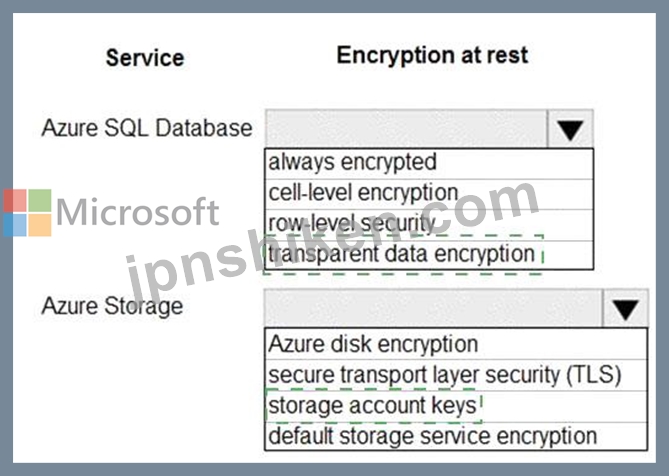The width and height of the screenshot is (669, 476).
Task: Pick the row-level security option
Action: pos(429,224)
